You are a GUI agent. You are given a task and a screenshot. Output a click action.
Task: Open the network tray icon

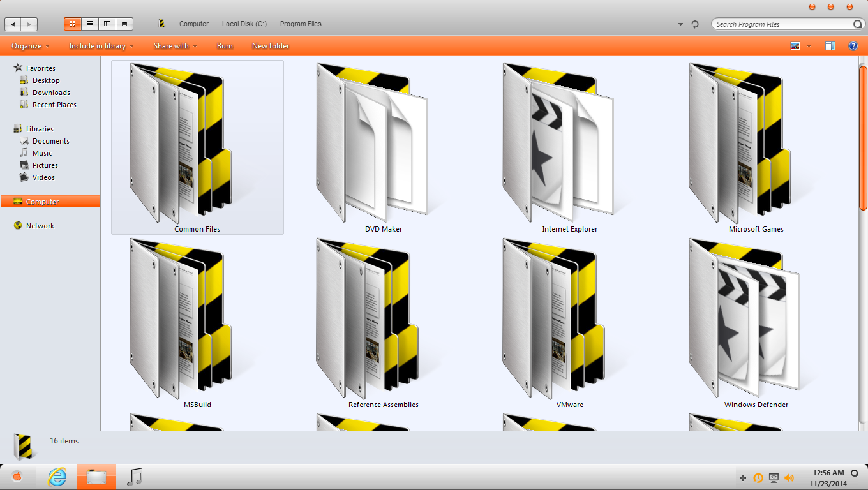pyautogui.click(x=774, y=478)
